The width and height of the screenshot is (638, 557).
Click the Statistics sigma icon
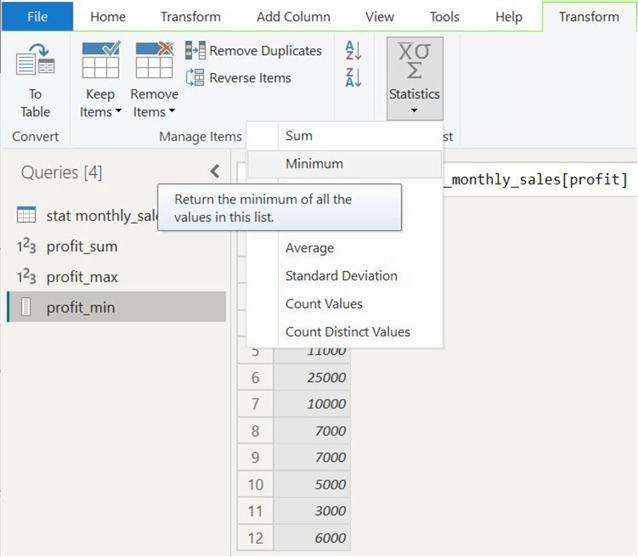[x=414, y=61]
